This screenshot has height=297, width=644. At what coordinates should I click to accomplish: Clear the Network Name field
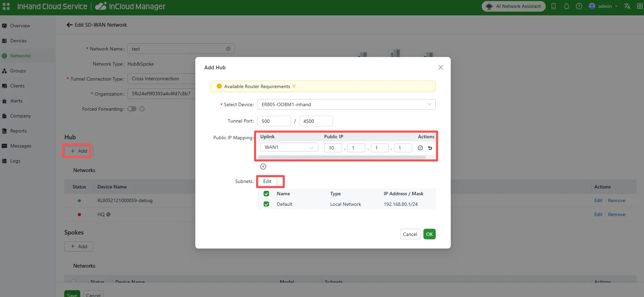point(228,49)
